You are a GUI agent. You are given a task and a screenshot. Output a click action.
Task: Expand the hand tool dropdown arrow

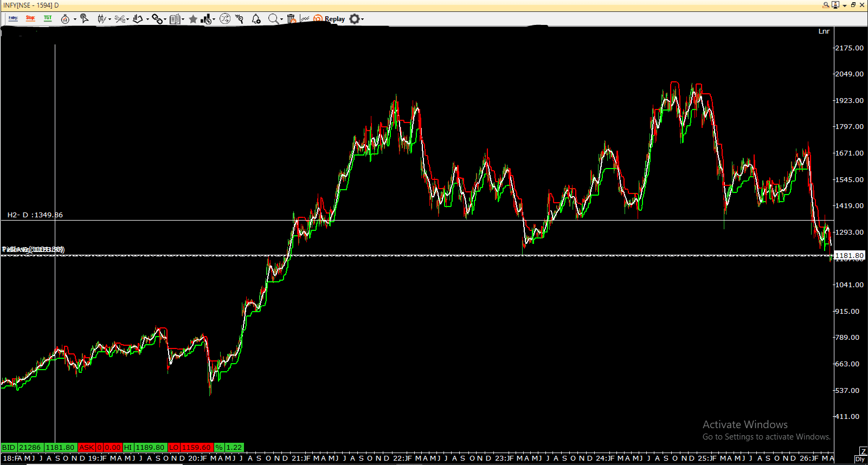(147, 20)
